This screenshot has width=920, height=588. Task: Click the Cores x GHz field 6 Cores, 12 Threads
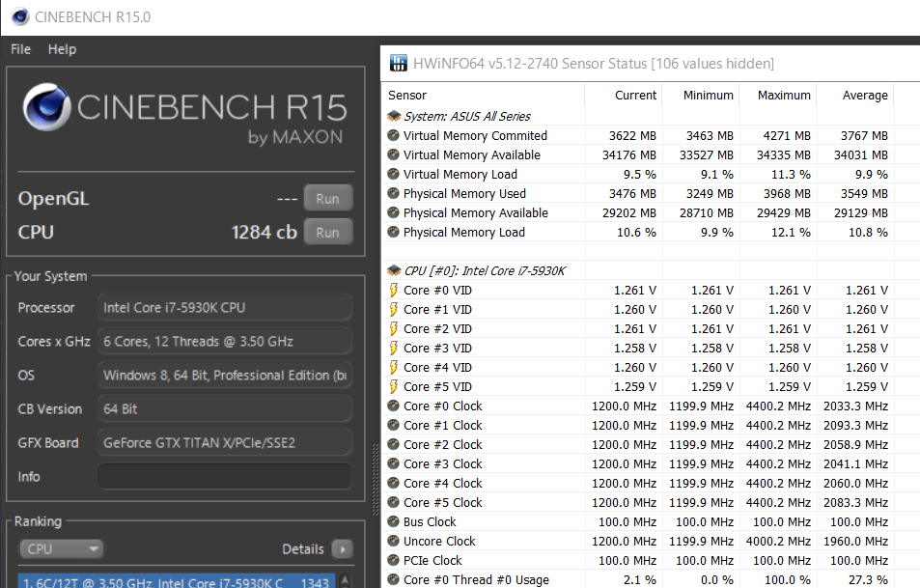(225, 342)
